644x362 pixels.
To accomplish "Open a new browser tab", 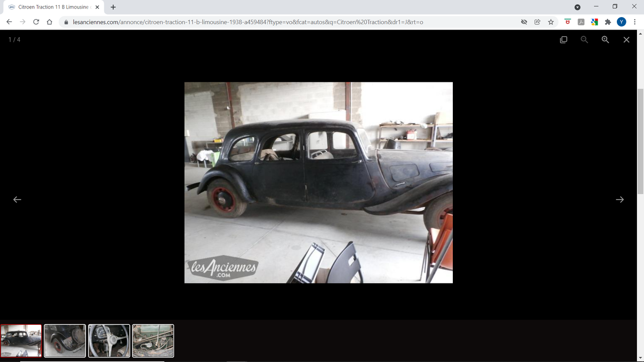I will (x=113, y=7).
